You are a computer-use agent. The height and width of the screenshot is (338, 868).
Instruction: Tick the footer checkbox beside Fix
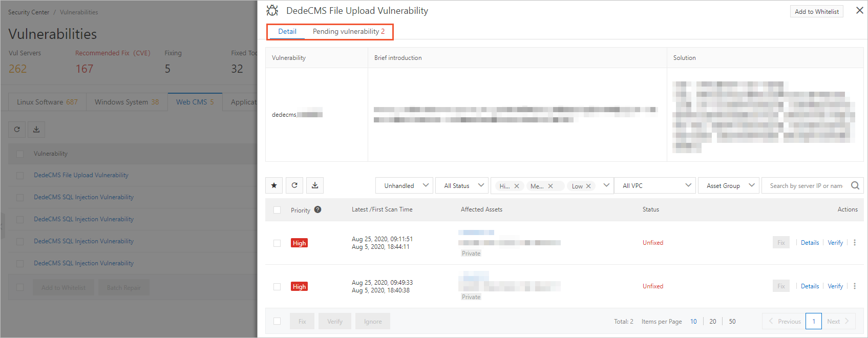(x=277, y=321)
